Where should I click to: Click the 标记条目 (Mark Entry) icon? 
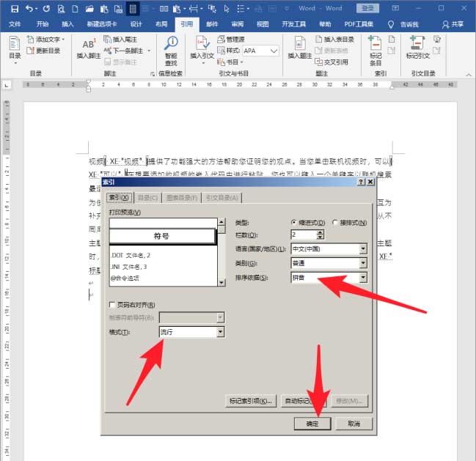tap(376, 47)
